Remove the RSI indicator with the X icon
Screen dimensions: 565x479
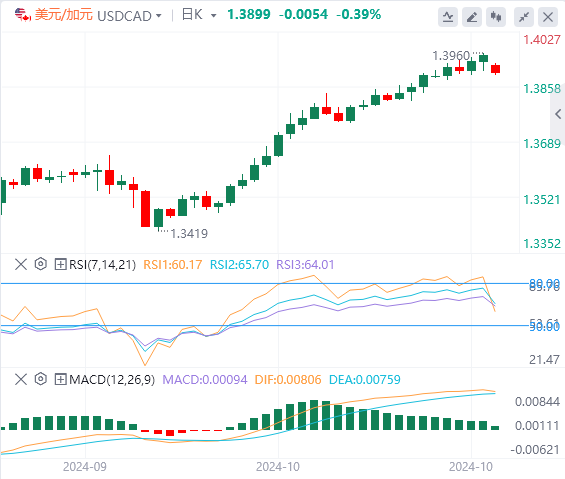coord(21,264)
